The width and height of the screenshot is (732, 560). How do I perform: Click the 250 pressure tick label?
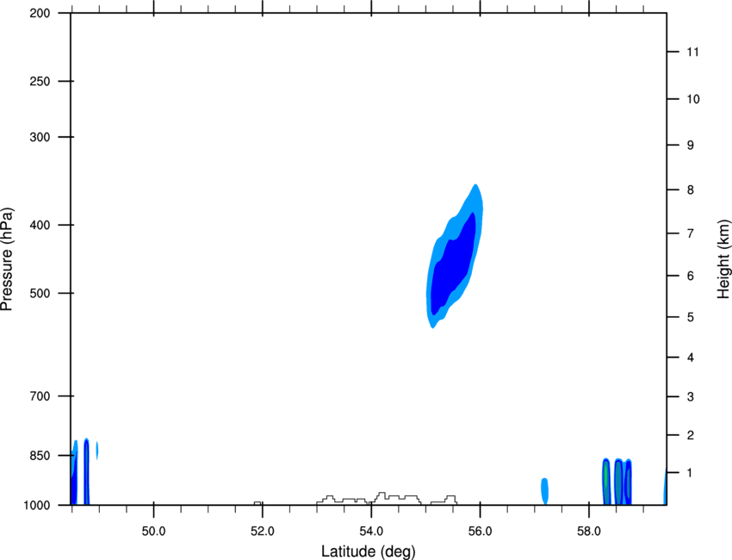click(40, 81)
